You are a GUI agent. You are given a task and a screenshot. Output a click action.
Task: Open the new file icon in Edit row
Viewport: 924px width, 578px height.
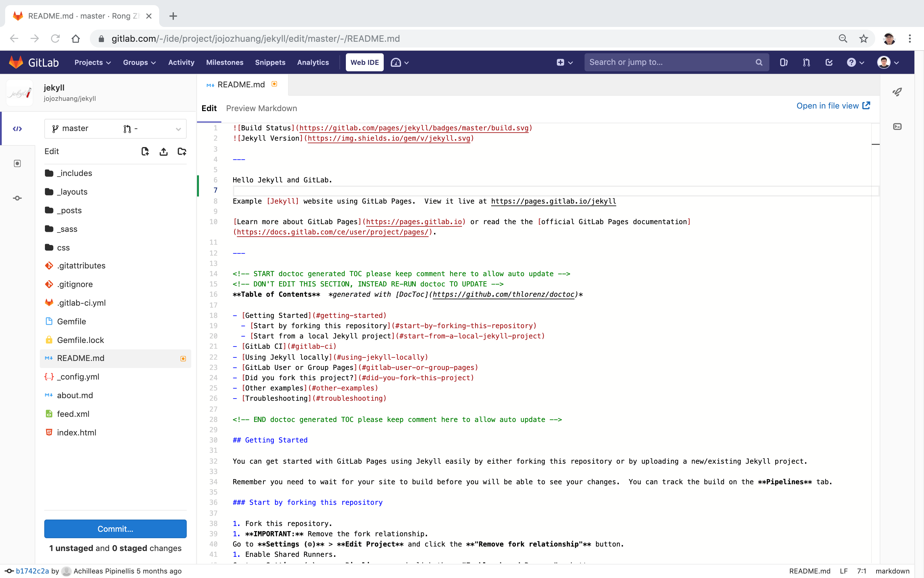click(x=145, y=151)
